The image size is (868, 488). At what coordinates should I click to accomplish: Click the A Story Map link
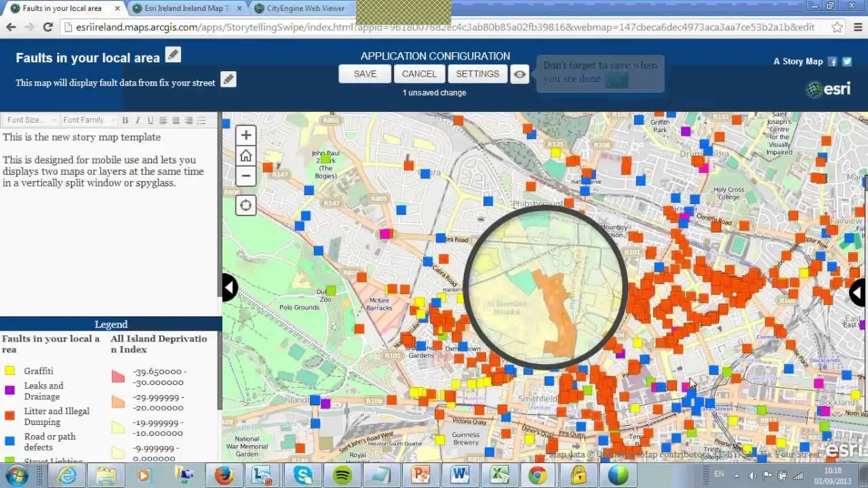tap(798, 61)
